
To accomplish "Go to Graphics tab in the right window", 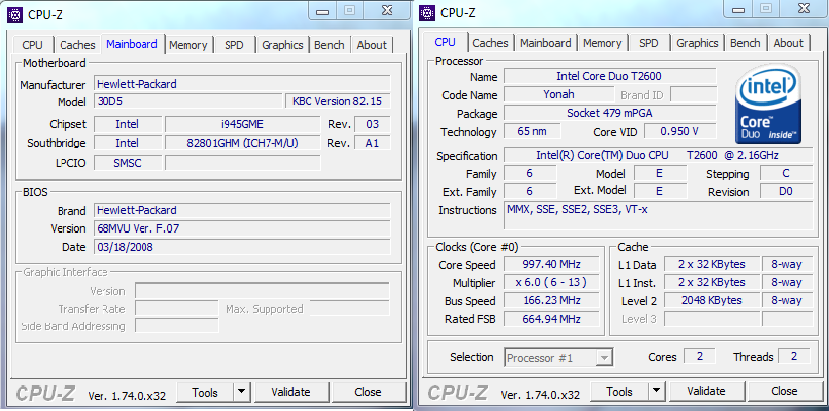I will (x=697, y=43).
